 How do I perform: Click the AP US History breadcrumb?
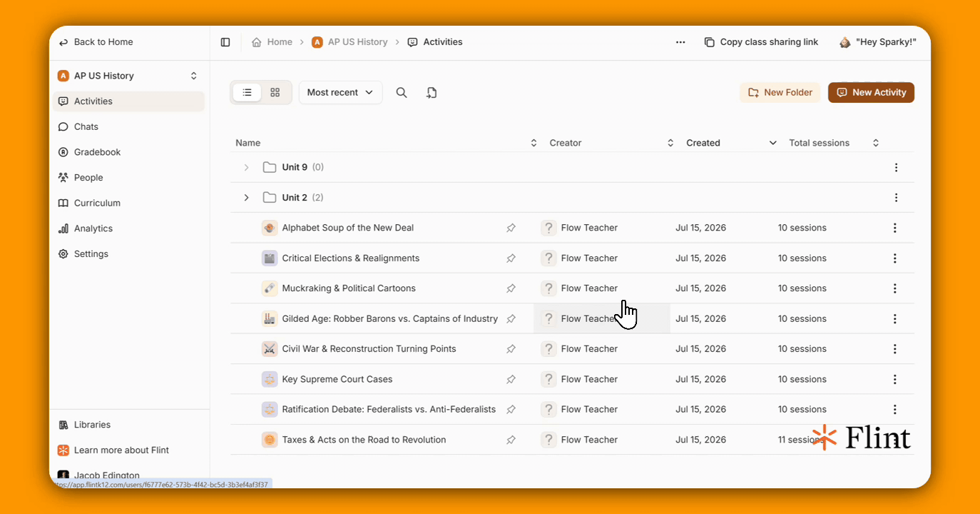[349, 42]
